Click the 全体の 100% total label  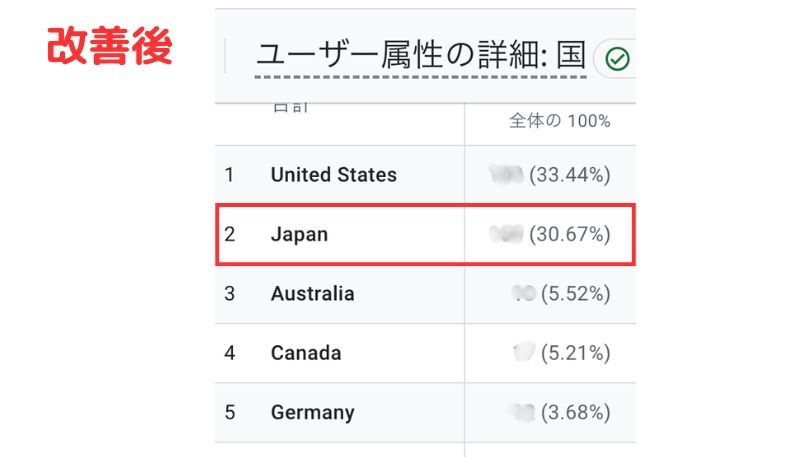click(560, 121)
